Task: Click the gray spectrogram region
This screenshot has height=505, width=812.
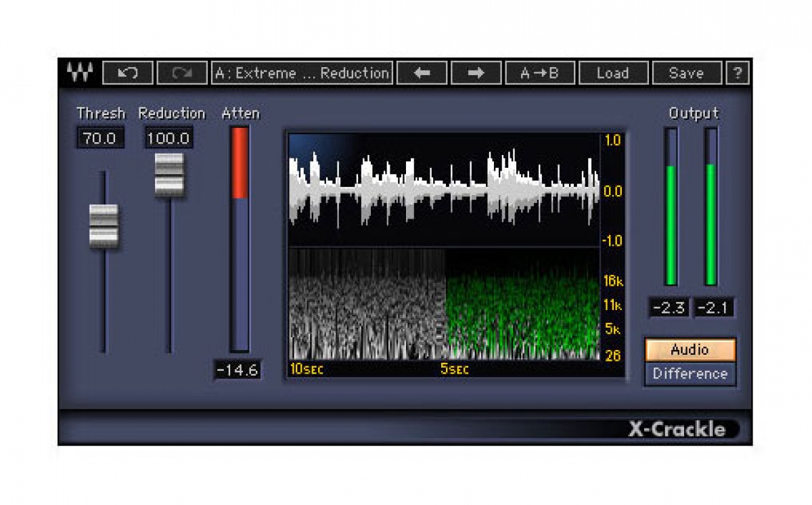Action: pos(367,305)
